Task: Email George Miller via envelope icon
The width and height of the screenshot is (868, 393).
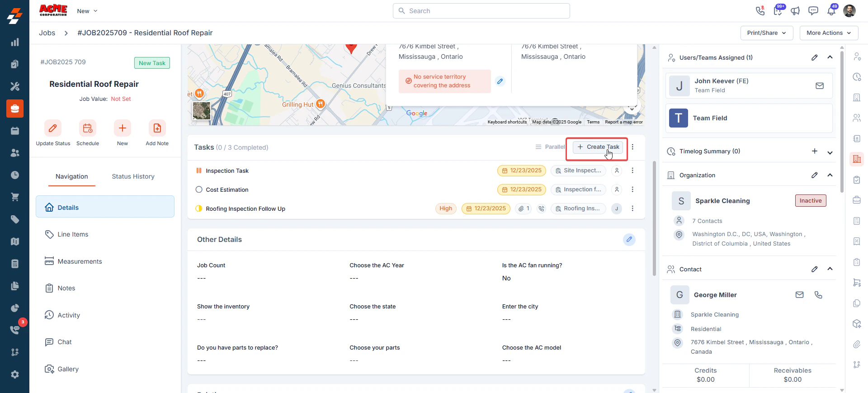Action: pos(800,295)
